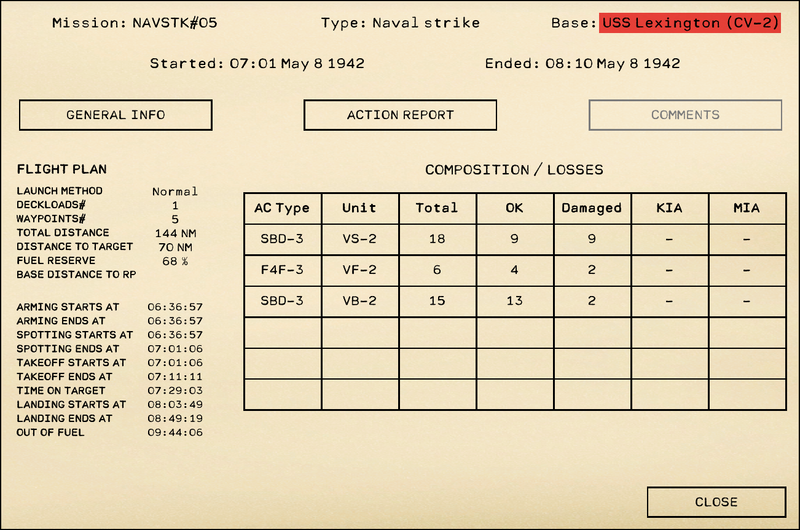
Task: Close the mission report window
Action: click(716, 502)
